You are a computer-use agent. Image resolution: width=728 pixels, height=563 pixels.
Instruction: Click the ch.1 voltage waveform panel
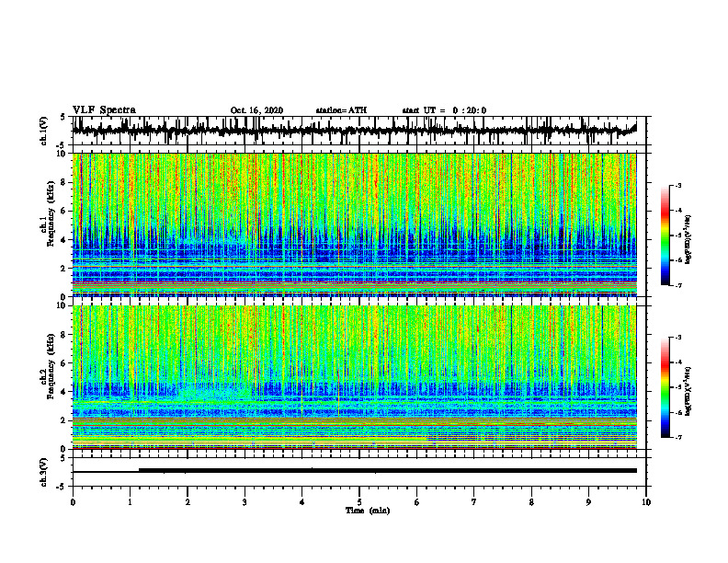tap(359, 131)
